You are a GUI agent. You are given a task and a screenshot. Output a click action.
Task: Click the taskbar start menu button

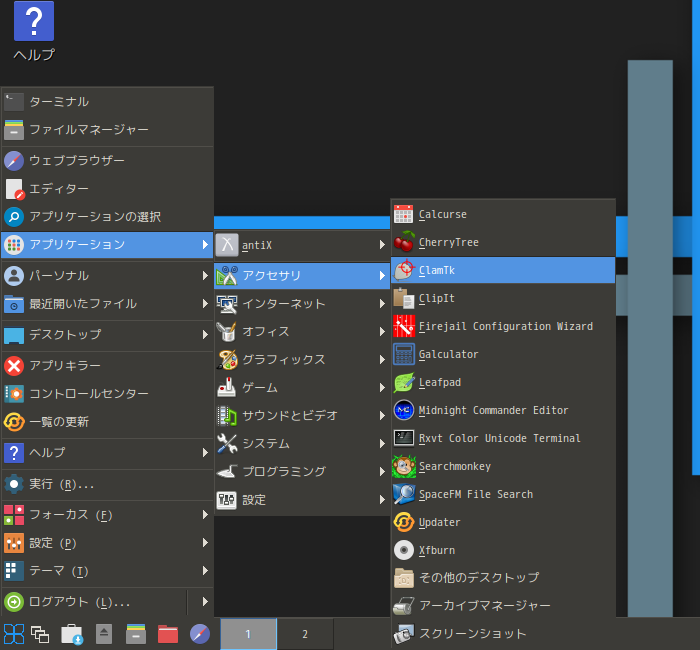click(x=14, y=634)
